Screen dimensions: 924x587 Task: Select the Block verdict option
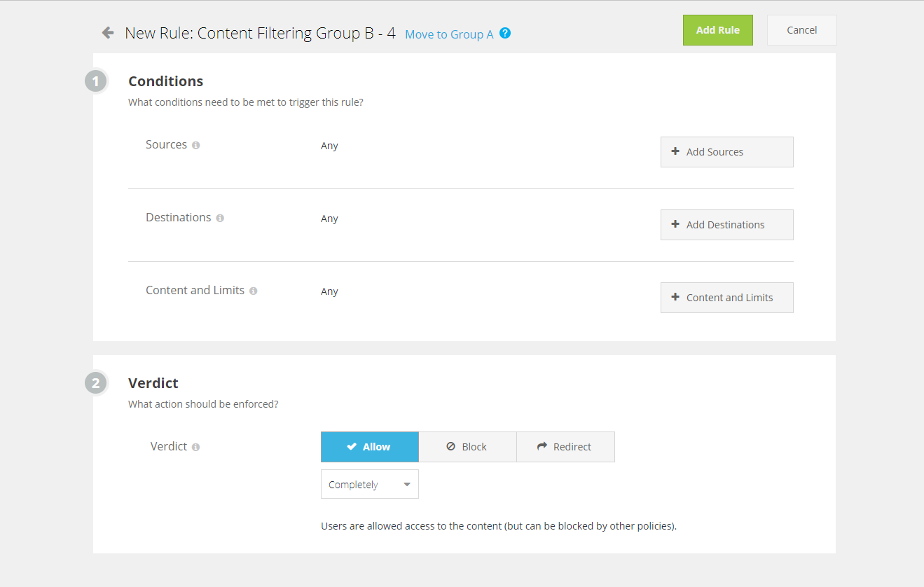coord(467,447)
